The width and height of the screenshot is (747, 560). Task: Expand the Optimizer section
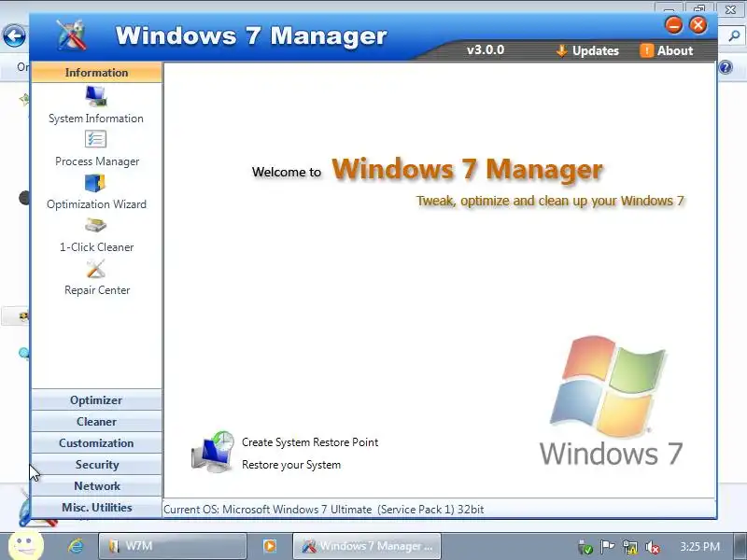click(97, 400)
